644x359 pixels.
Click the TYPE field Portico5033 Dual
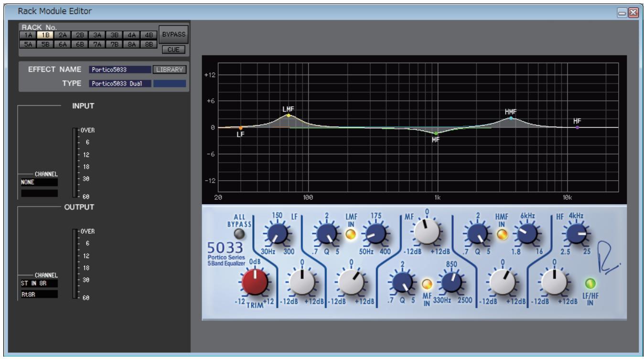119,84
